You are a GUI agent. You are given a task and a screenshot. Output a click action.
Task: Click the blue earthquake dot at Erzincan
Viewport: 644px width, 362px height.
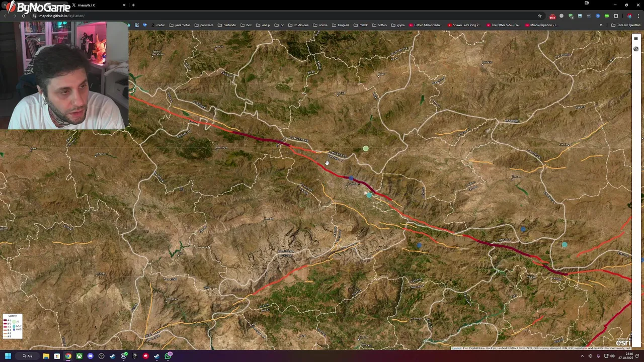(351, 178)
